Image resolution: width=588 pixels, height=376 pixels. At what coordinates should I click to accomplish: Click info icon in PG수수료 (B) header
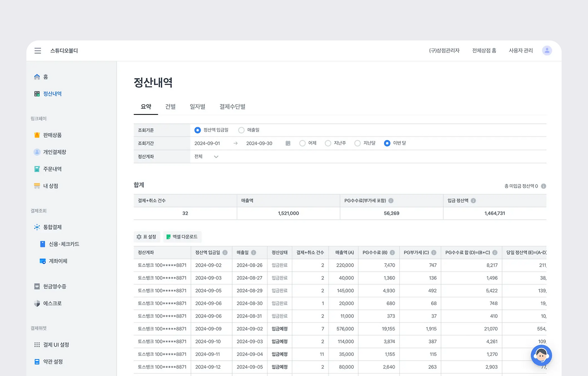coord(392,252)
